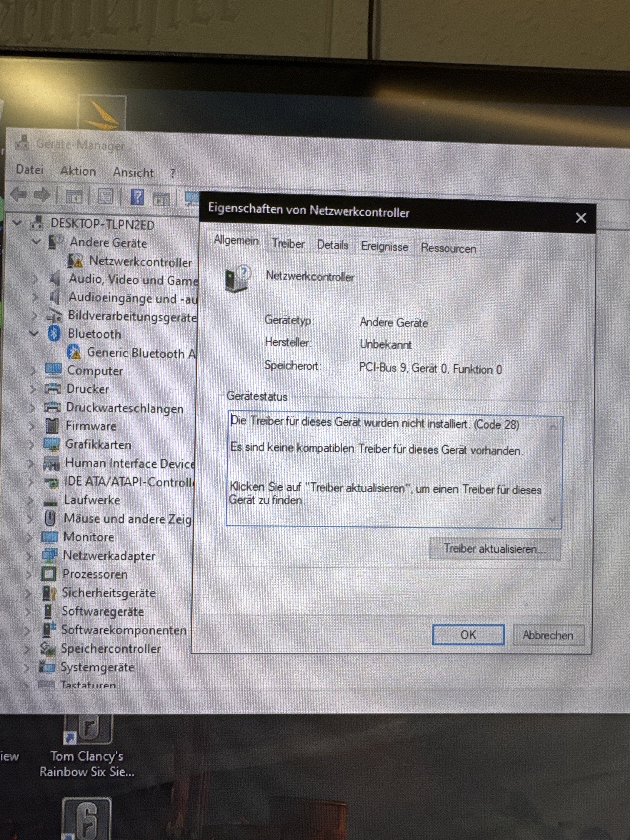Click the Treiber aktualisieren button

(494, 549)
